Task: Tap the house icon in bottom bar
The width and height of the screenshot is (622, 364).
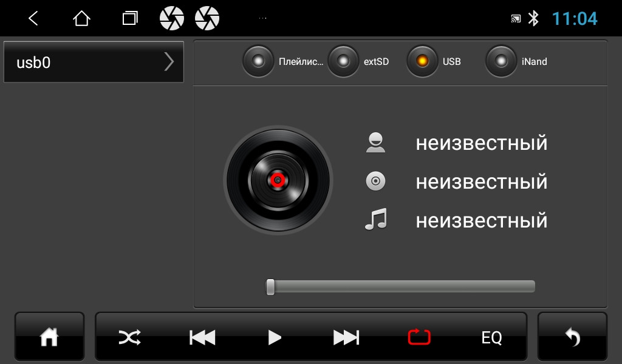Action: (x=49, y=337)
